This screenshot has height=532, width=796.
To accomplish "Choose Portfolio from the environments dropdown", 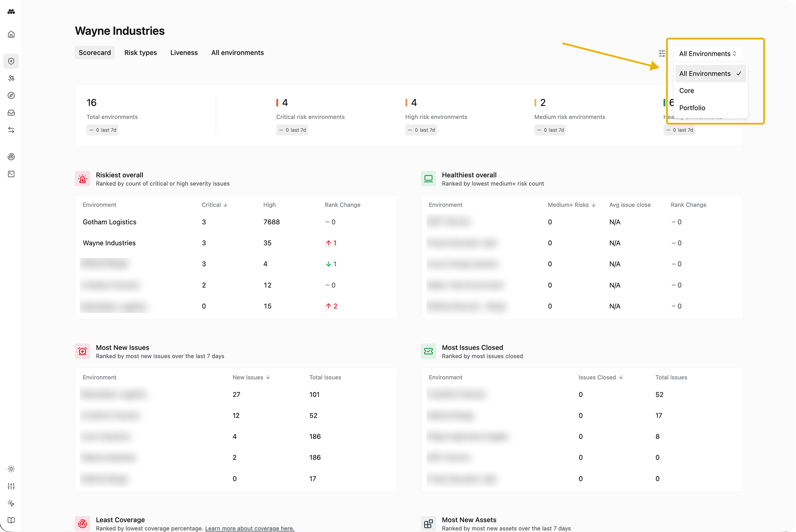I will point(710,108).
